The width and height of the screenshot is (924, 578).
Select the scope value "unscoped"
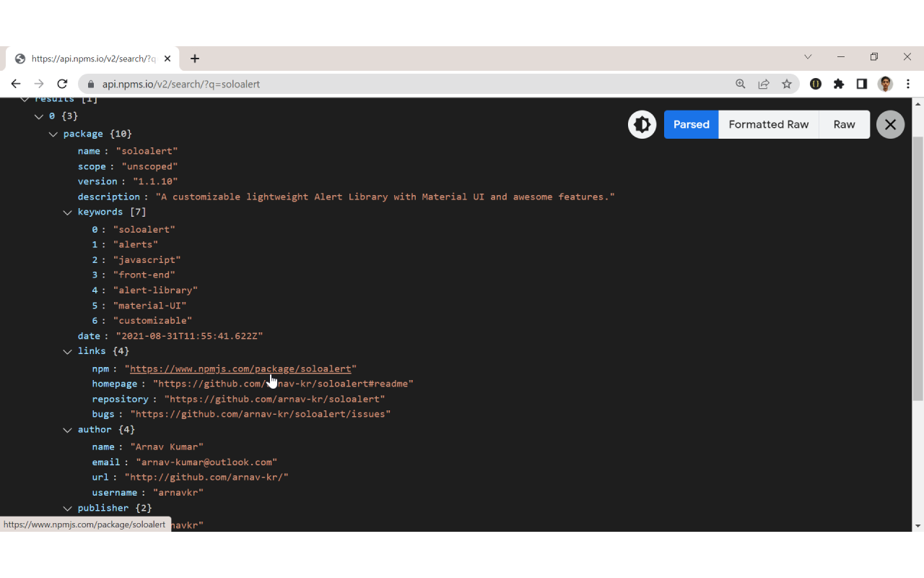(149, 166)
